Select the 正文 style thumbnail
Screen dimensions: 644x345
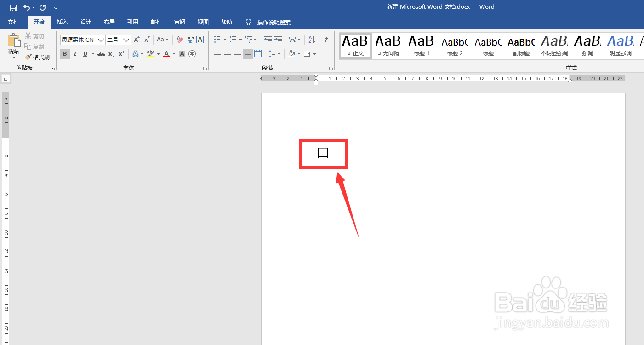click(355, 46)
